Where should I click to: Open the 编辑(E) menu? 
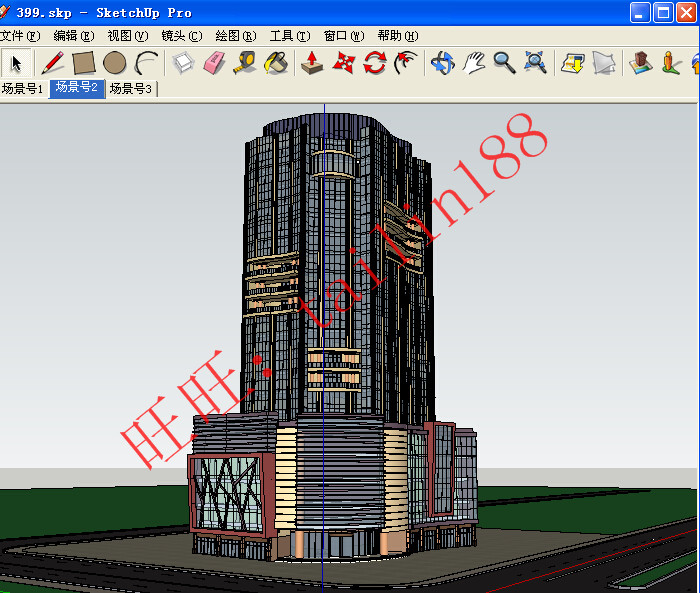74,36
